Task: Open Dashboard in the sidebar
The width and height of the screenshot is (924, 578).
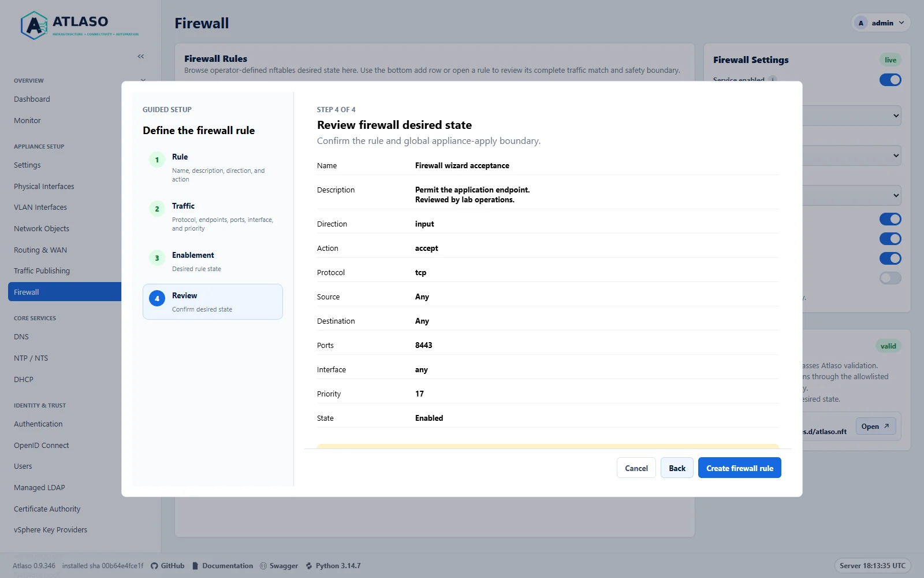Action: tap(32, 99)
